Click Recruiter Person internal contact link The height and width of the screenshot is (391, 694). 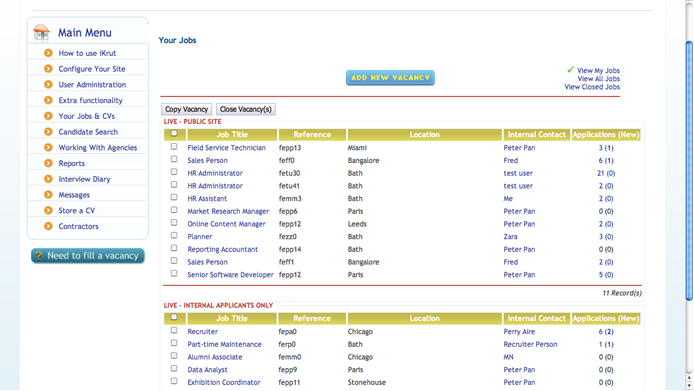pos(530,344)
